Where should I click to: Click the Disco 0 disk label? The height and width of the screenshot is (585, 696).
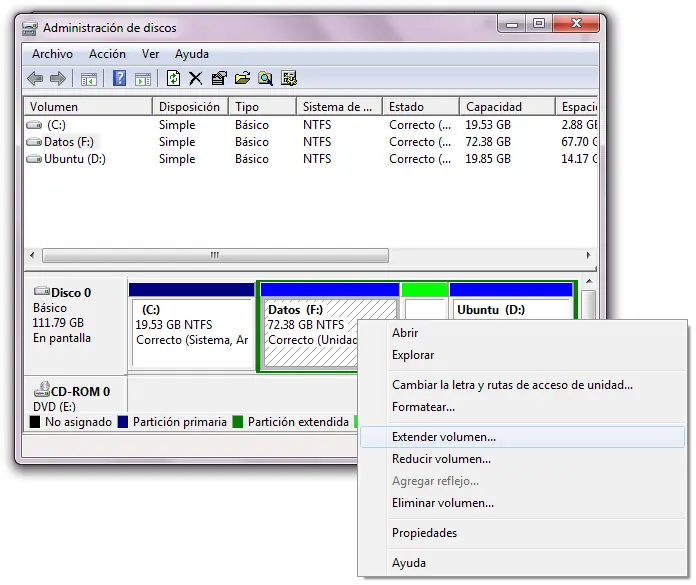tap(71, 293)
